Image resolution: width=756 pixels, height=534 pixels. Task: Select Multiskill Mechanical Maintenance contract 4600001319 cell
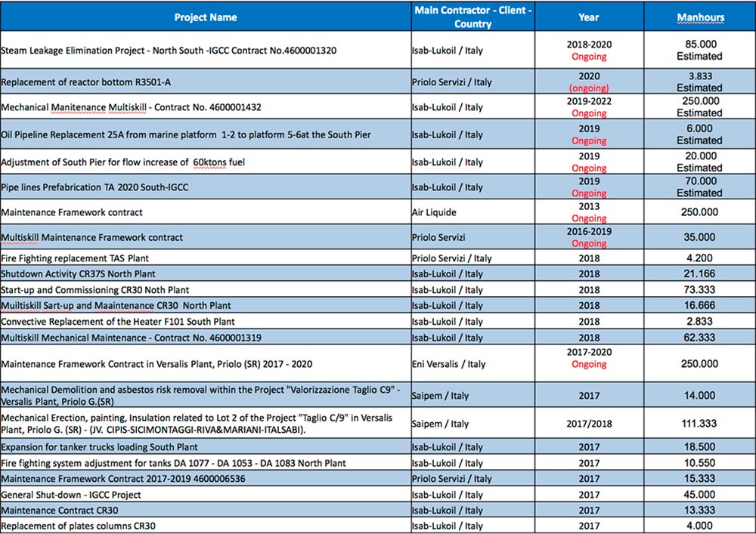click(206, 337)
